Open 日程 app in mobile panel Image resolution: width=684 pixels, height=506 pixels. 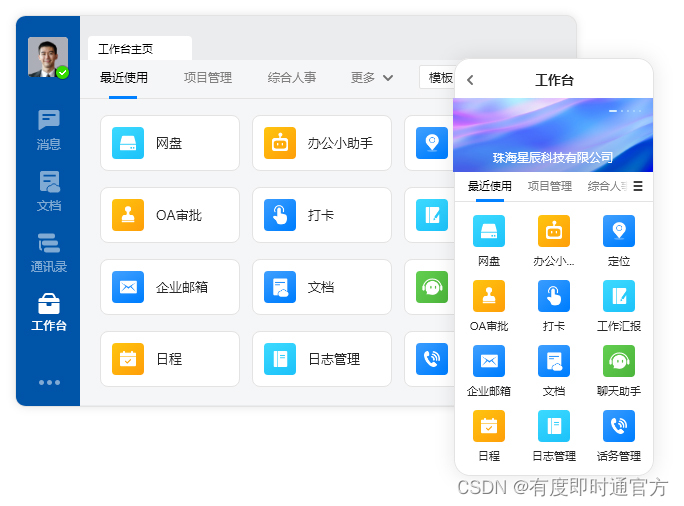coord(489,436)
